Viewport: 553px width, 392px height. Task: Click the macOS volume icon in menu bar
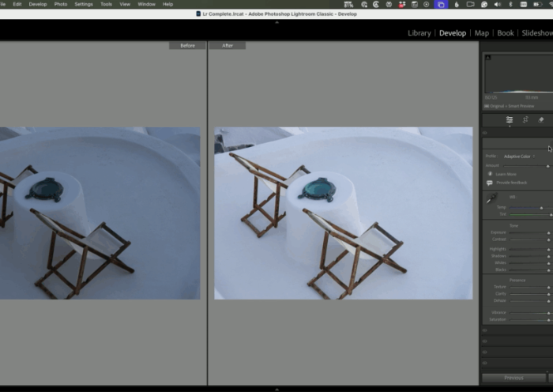(498, 4)
